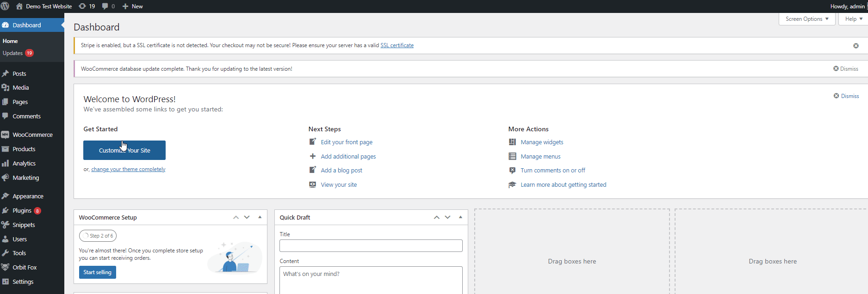Click the Settings icon in sidebar
868x294 pixels.
6,282
